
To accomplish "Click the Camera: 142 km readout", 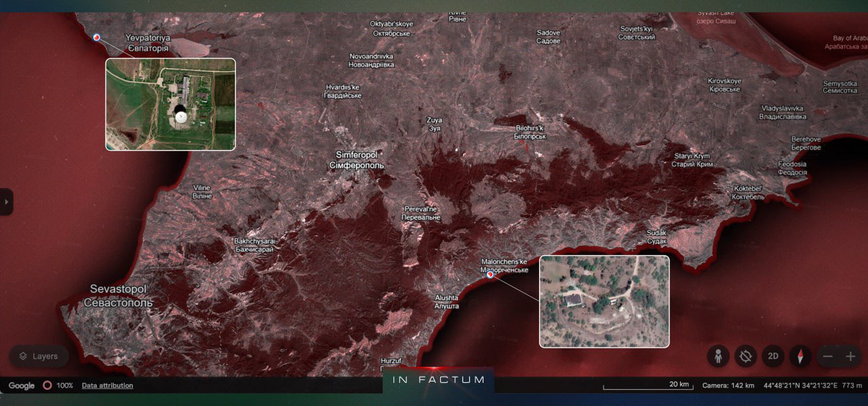I will pyautogui.click(x=728, y=386).
